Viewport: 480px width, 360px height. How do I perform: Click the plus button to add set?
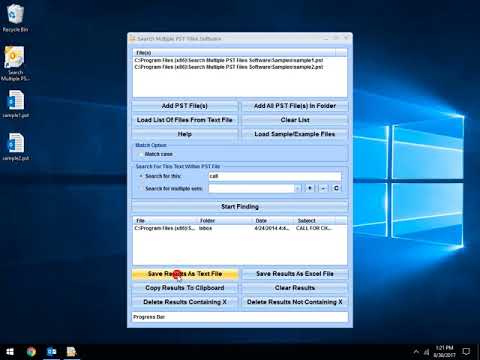[x=310, y=189]
